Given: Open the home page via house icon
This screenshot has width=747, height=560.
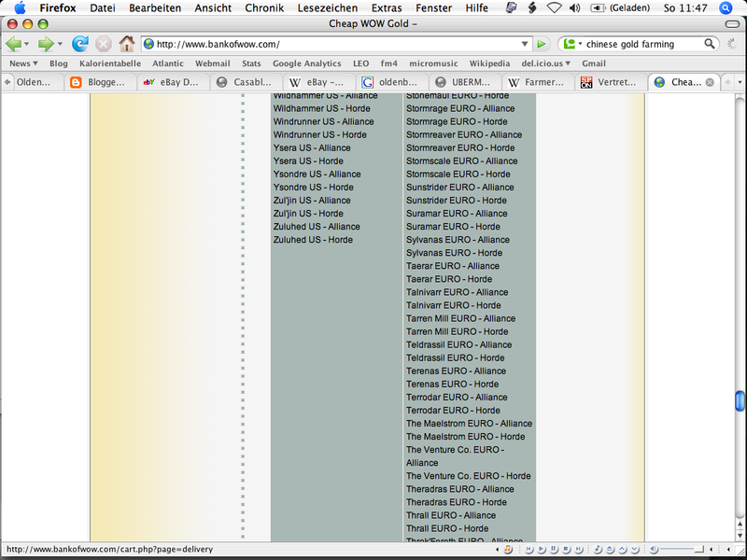Looking at the screenshot, I should point(127,44).
